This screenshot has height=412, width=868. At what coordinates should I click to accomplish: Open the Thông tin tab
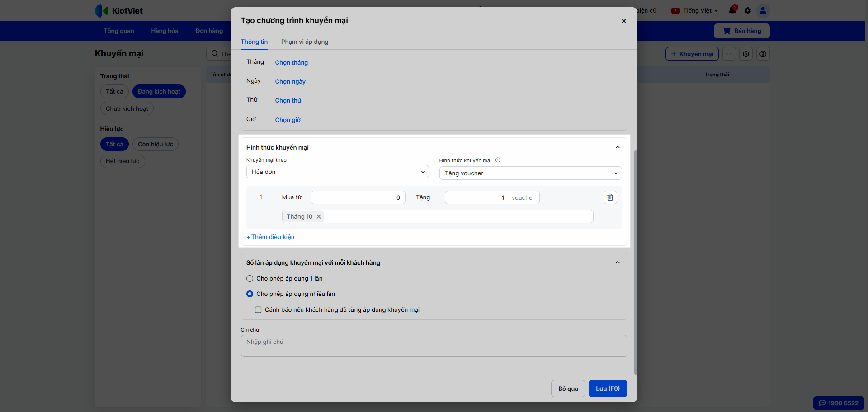pyautogui.click(x=254, y=42)
